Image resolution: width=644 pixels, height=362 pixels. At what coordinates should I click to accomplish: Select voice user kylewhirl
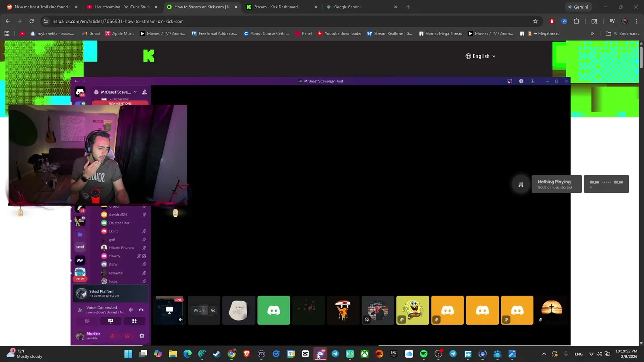(x=123, y=273)
